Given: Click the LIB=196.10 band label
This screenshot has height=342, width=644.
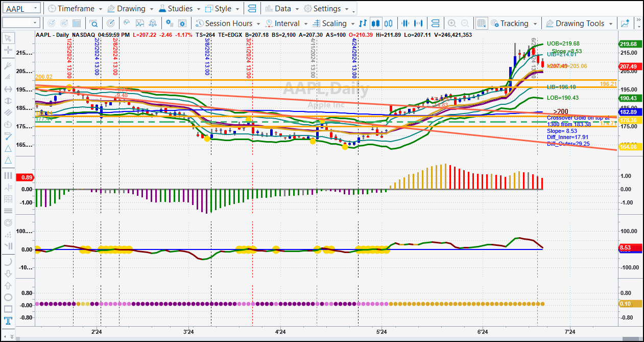Looking at the screenshot, I should (561, 87).
